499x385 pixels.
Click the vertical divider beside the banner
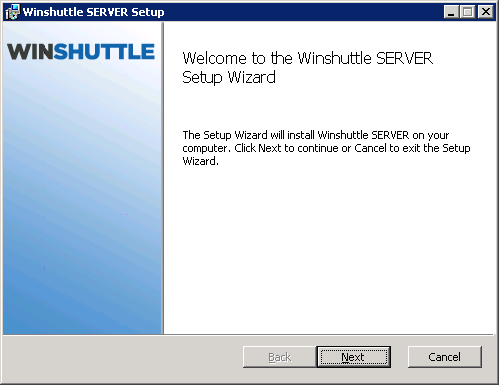[x=163, y=178]
